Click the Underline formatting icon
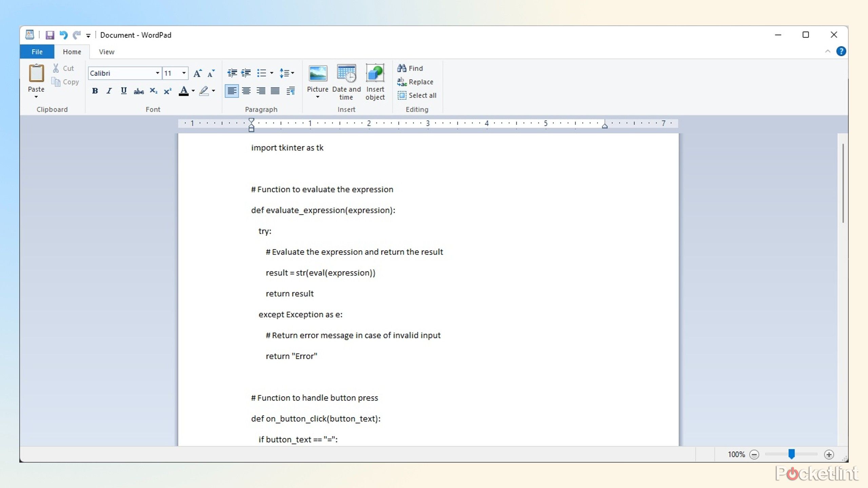The image size is (868, 488). click(x=123, y=90)
